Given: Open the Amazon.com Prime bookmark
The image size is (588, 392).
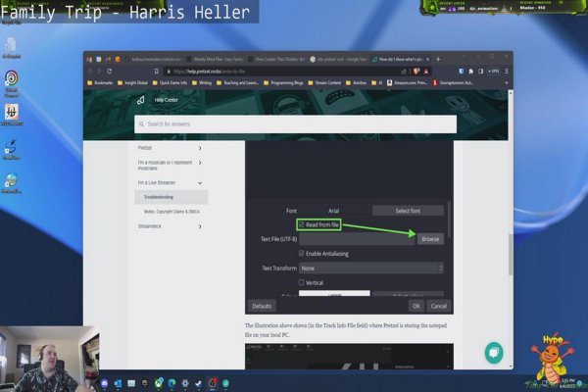Looking at the screenshot, I should [x=408, y=83].
